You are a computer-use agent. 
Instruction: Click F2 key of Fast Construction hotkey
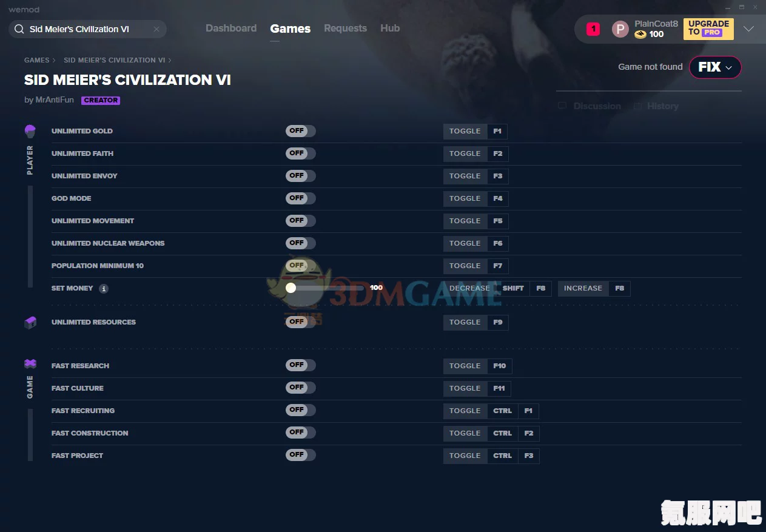[529, 433]
